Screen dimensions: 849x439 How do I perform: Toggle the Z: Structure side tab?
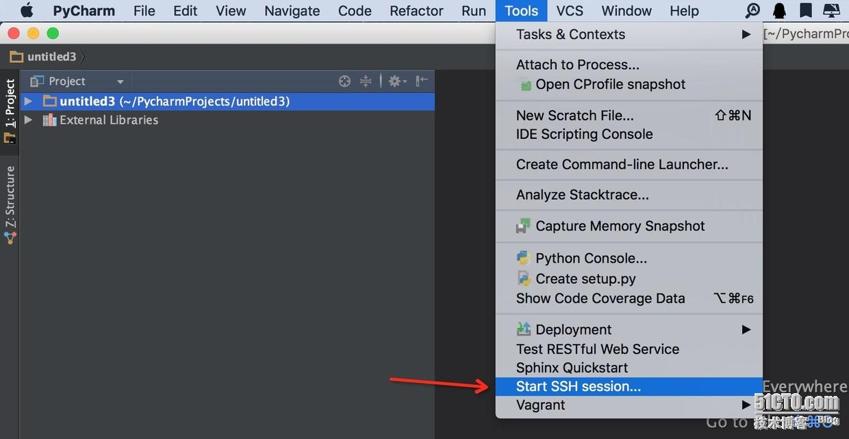10,205
